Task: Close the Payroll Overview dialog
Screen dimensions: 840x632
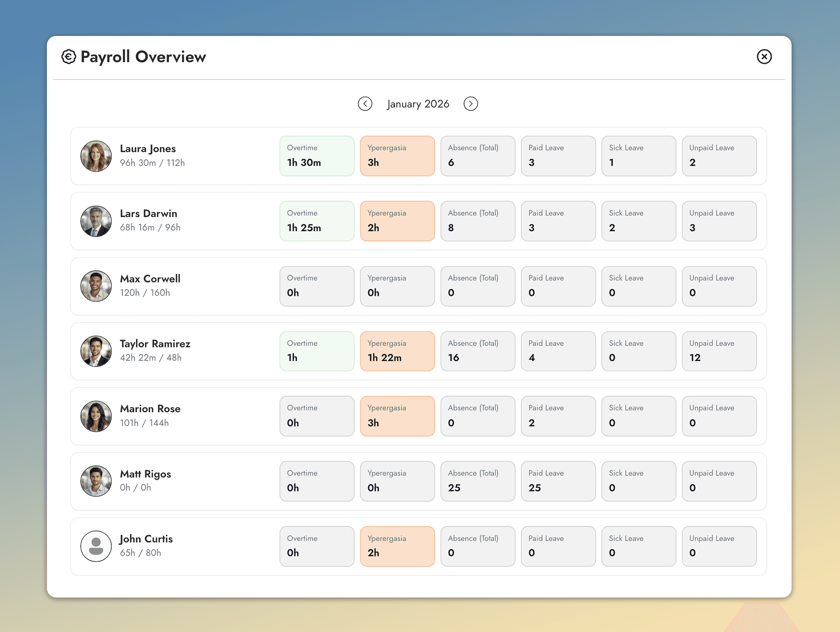Action: pyautogui.click(x=764, y=56)
